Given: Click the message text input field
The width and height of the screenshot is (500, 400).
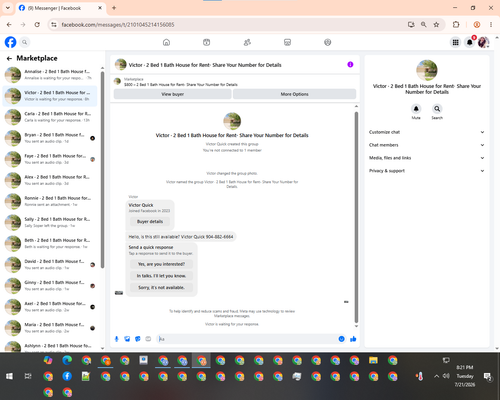Looking at the screenshot, I should click(x=247, y=339).
